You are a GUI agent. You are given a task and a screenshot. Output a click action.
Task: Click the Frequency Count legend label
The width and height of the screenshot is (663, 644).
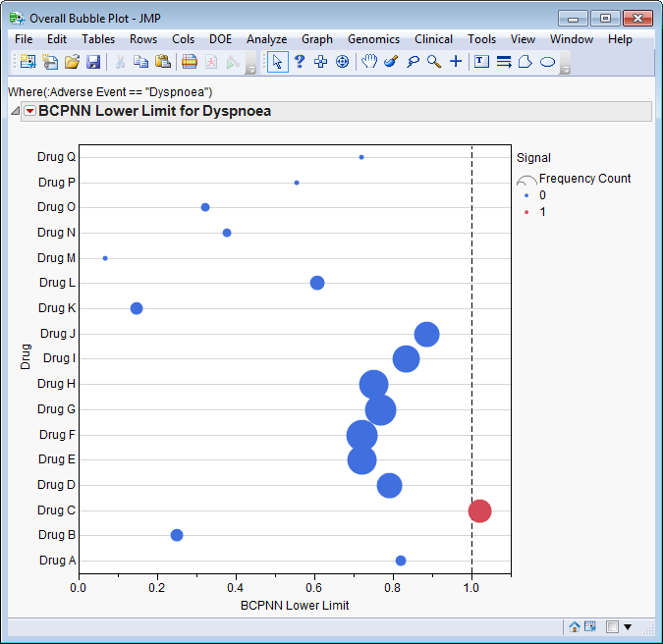pos(584,179)
